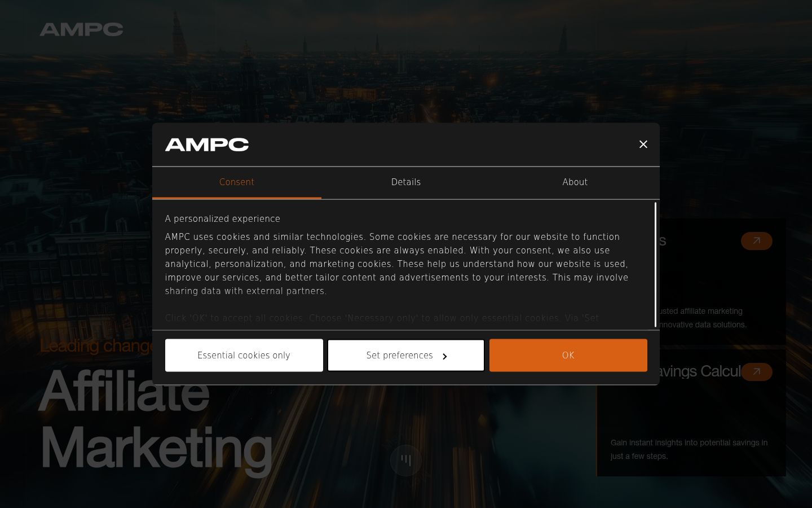Click the orange arrow icon on the upper card
The width and height of the screenshot is (812, 508).
pos(757,241)
